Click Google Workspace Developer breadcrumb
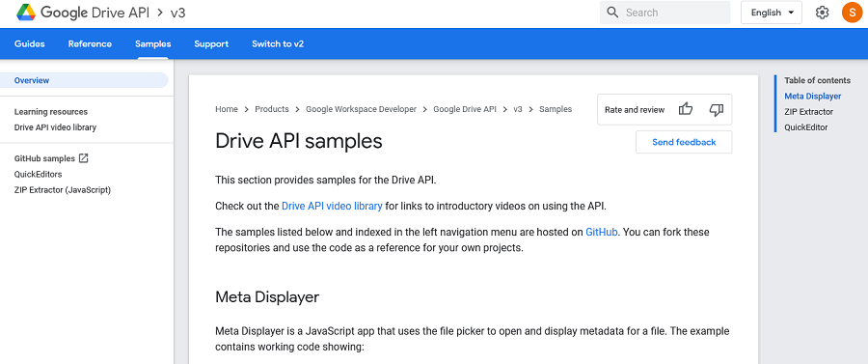868x364 pixels. pos(361,109)
